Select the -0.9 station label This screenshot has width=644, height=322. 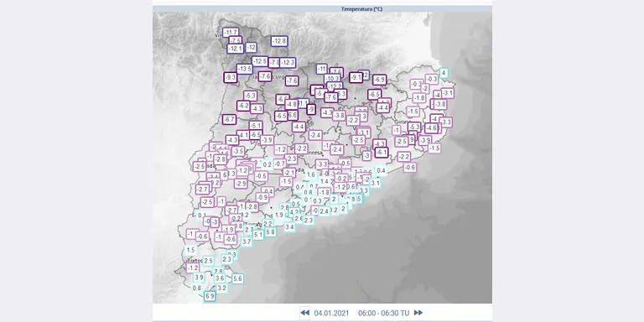(x=262, y=197)
